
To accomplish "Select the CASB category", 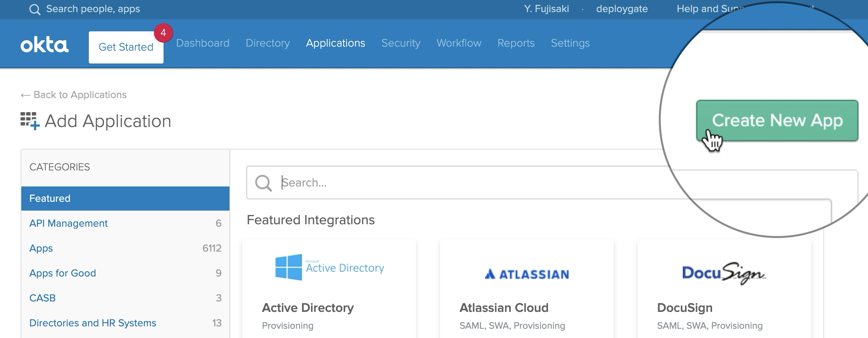I will (125, 298).
